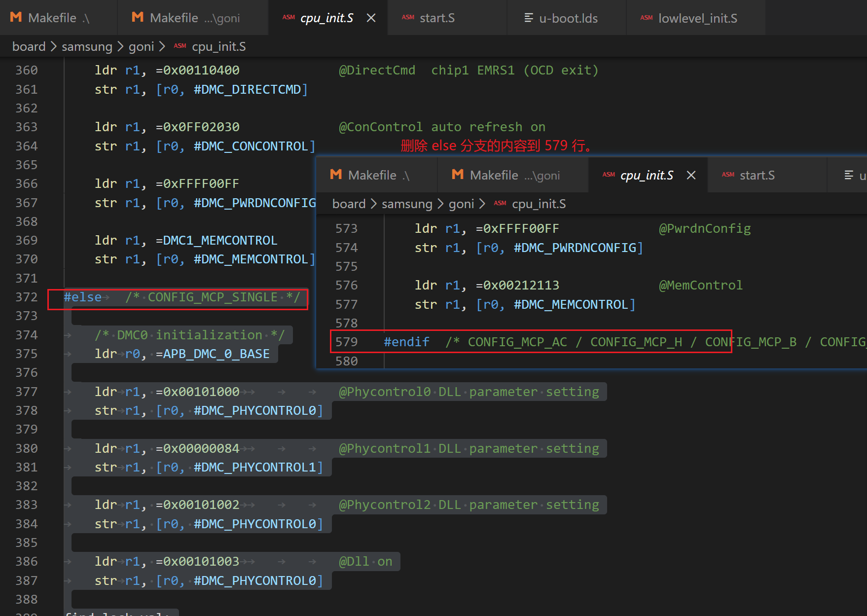
Task: Close cpu_init.S tab in the inset editor
Action: click(x=691, y=175)
